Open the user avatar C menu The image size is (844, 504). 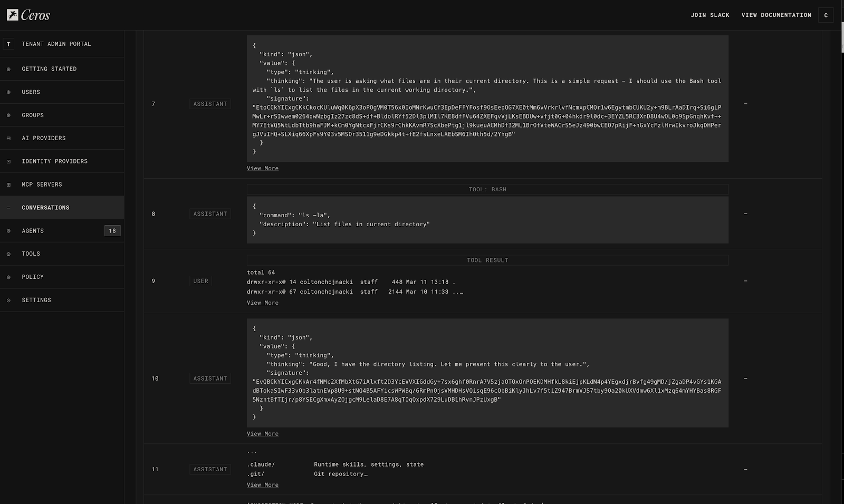point(826,15)
